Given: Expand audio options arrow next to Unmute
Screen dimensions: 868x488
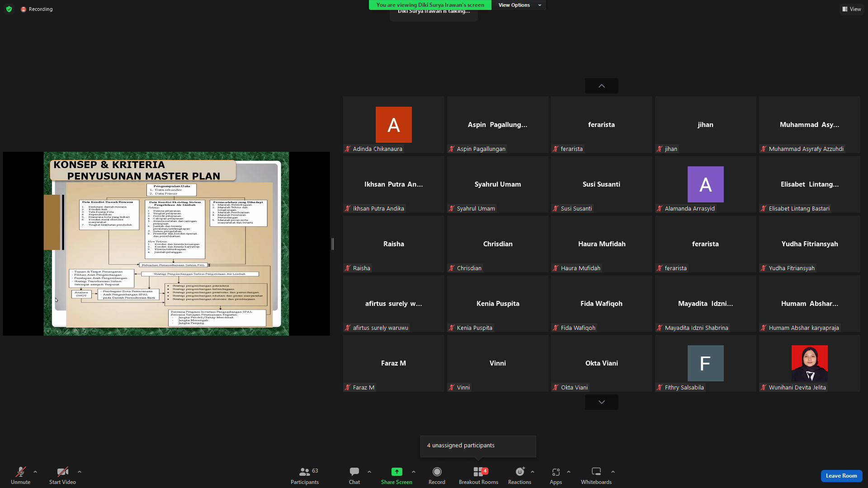Looking at the screenshot, I should click(x=35, y=472).
